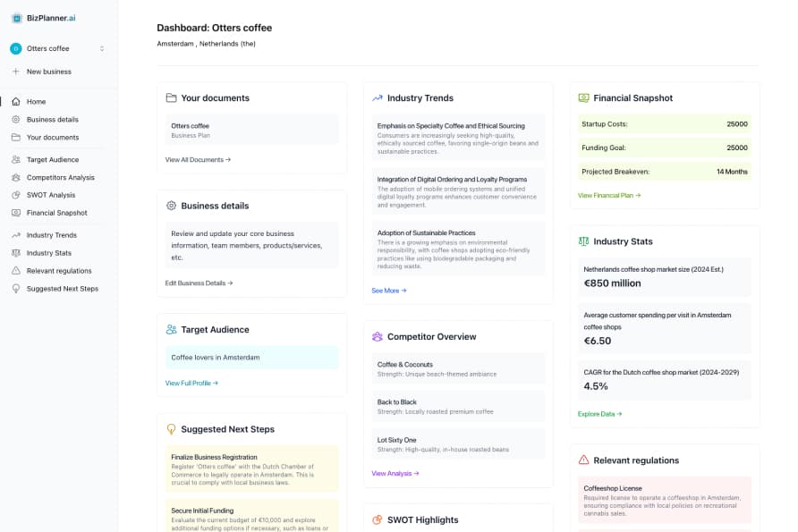Click the lightbulb icon on Suggested Next Steps
This screenshot has width=798, height=532.
coord(171,429)
